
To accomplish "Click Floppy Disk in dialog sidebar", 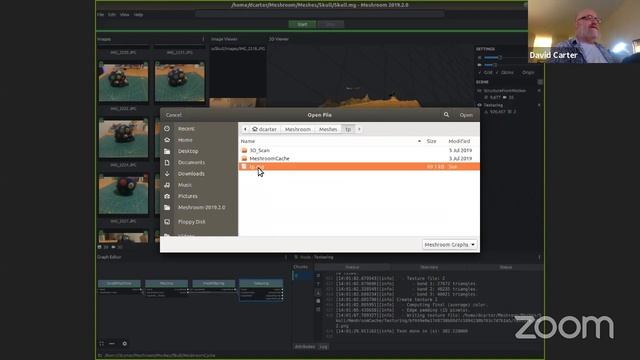I will 191,222.
